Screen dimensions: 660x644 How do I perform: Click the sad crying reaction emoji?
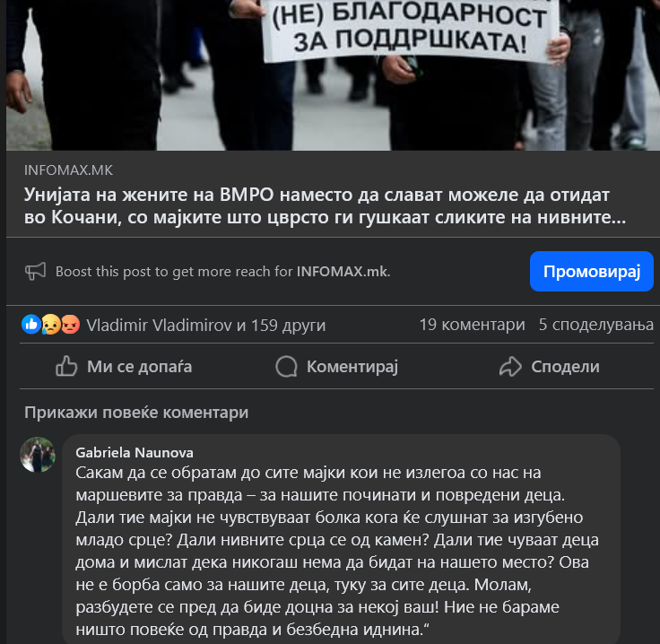pos(51,325)
